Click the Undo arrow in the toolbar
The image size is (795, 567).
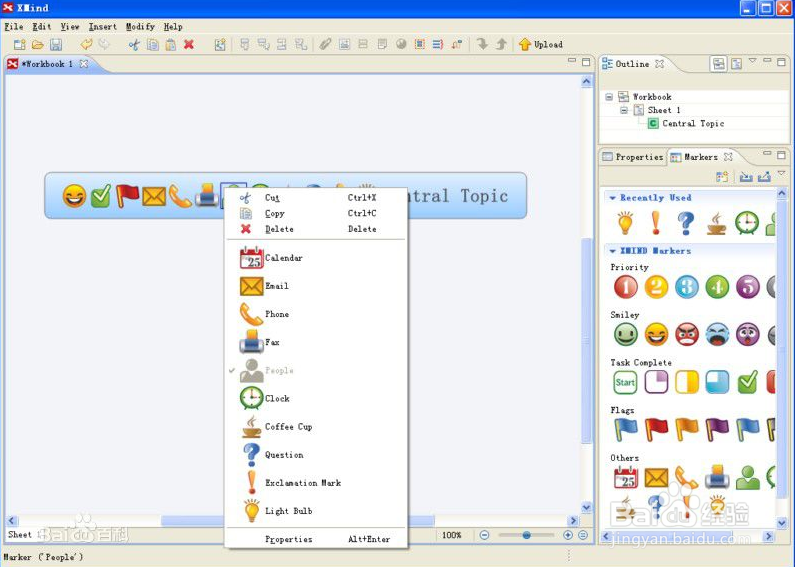click(86, 44)
